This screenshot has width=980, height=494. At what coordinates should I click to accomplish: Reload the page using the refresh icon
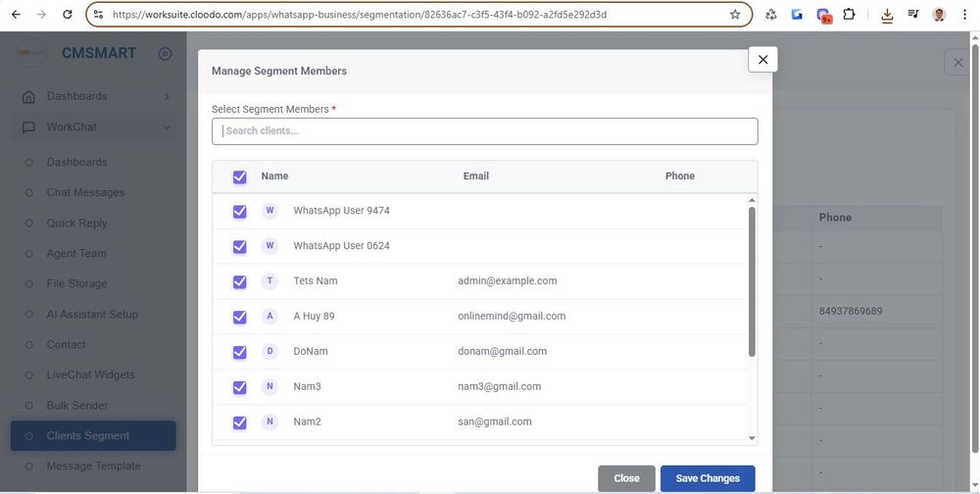(67, 15)
